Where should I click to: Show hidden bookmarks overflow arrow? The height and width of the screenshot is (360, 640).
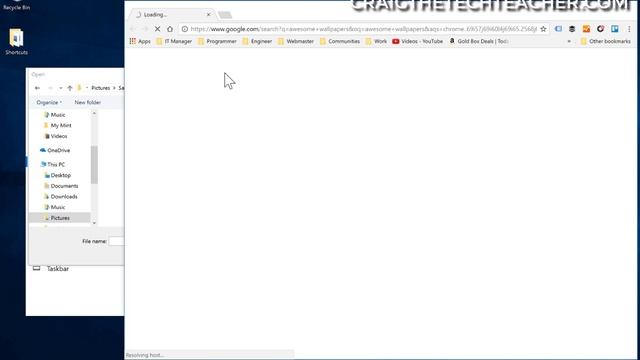click(569, 41)
